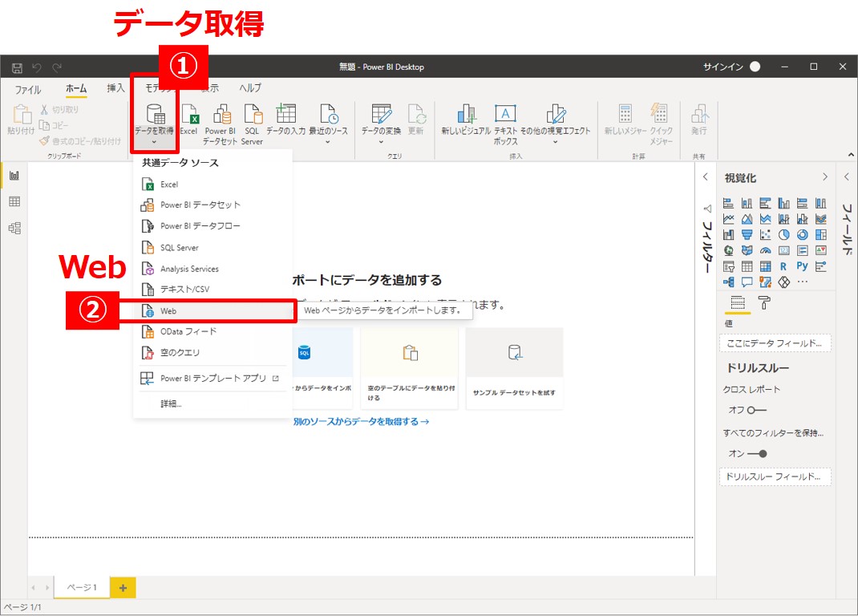Collapse the 視覚化 pane with chevron
This screenshot has width=858, height=616.
(x=825, y=177)
